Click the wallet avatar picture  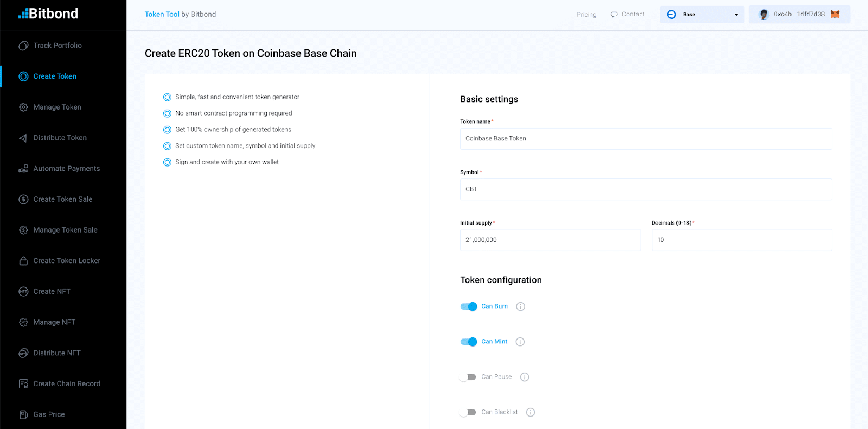764,15
